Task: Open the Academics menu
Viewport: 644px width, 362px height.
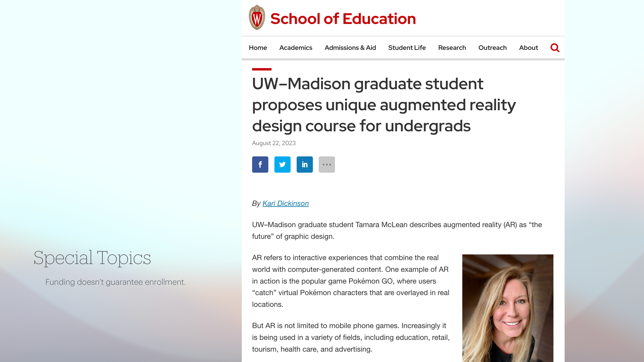Action: 296,48
